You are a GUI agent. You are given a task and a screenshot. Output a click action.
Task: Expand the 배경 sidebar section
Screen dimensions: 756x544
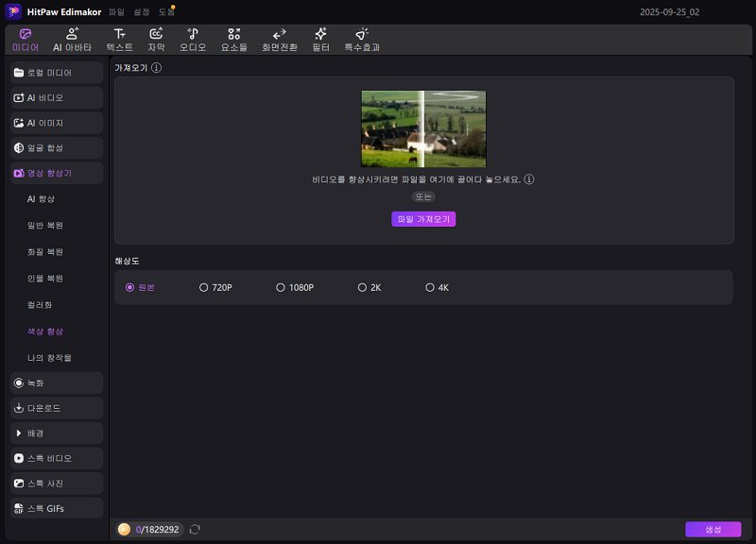pos(57,433)
